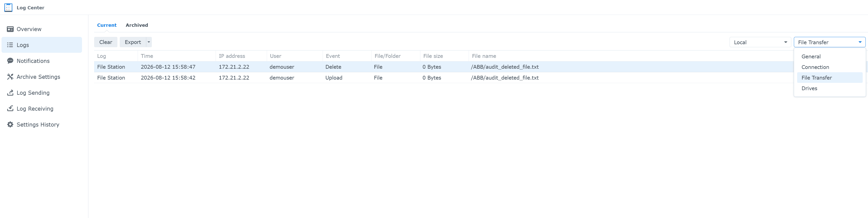
Task: Click the Log Sending upload icon
Action: 10,92
